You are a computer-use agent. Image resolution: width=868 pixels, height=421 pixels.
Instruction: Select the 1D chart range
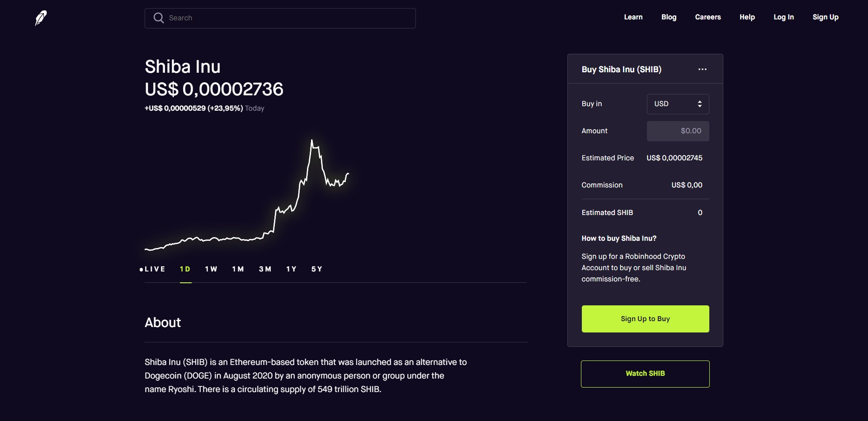[185, 269]
